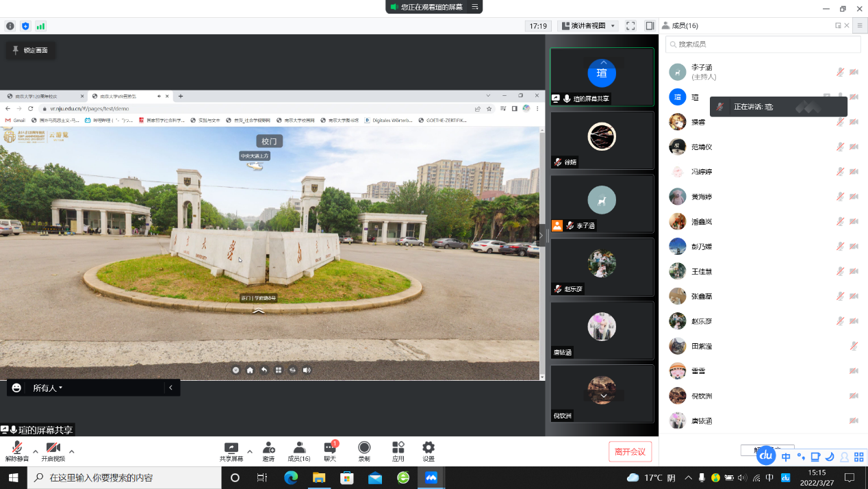Turn on camera with 开启视频
This screenshot has width=868, height=489.
(53, 450)
